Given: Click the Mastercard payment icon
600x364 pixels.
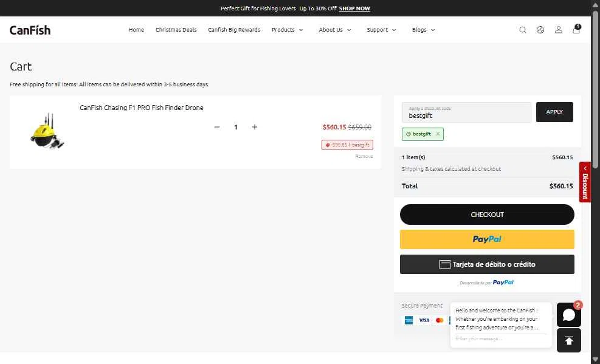Looking at the screenshot, I should pos(440,320).
